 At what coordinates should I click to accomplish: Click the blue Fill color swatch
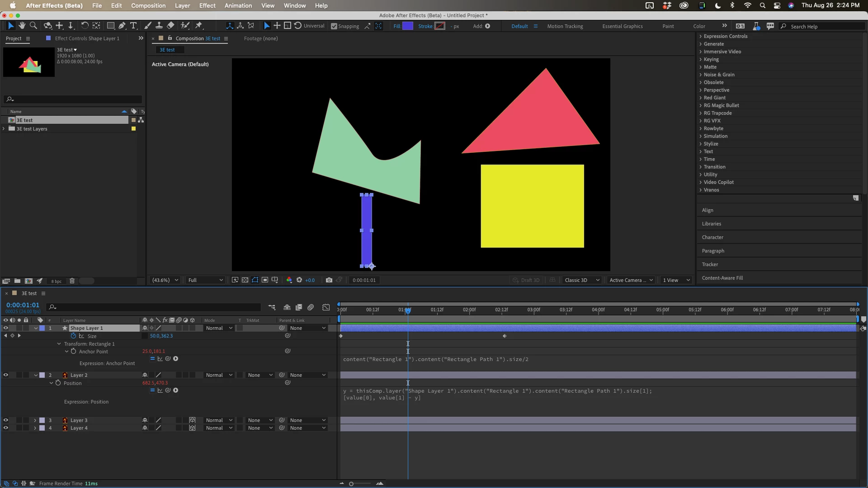(408, 26)
